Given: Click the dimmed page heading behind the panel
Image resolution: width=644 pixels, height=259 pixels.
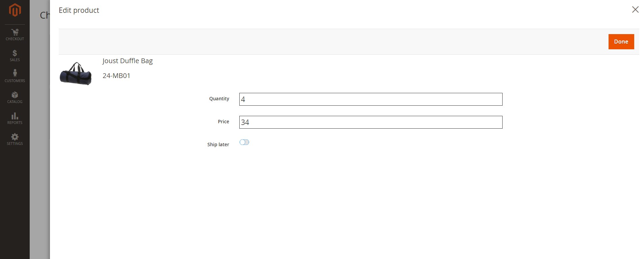Looking at the screenshot, I should (x=45, y=15).
